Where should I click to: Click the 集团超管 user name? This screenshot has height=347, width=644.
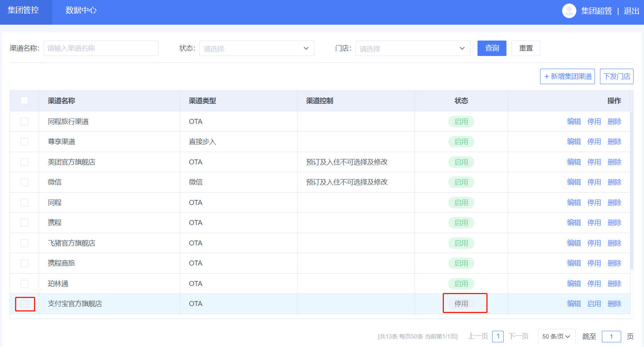point(597,11)
